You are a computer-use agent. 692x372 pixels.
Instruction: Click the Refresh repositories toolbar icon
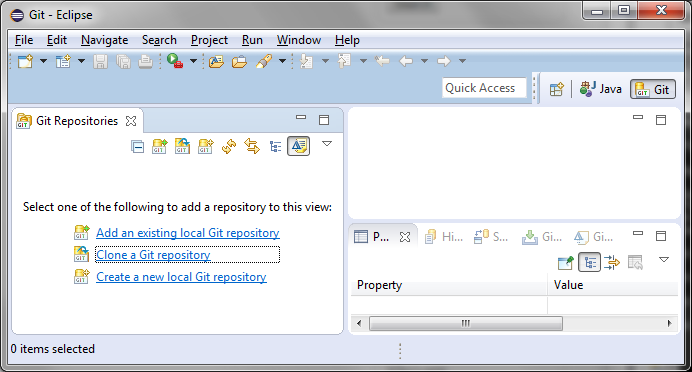coord(229,146)
